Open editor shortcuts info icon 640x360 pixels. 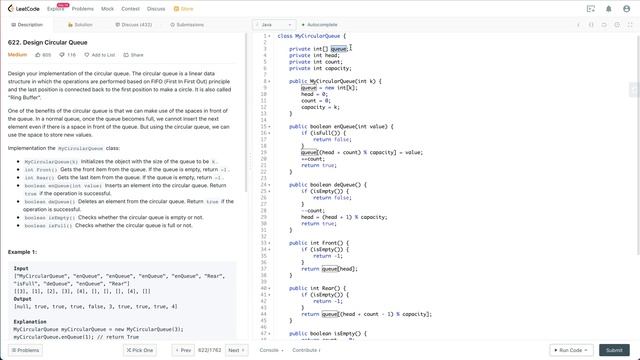578,25
